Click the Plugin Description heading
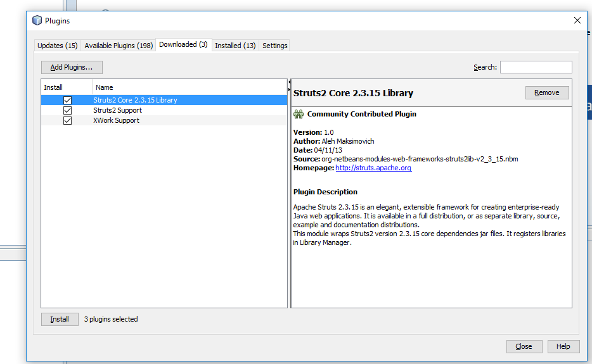Screen dimensions: 592x364 point(325,192)
